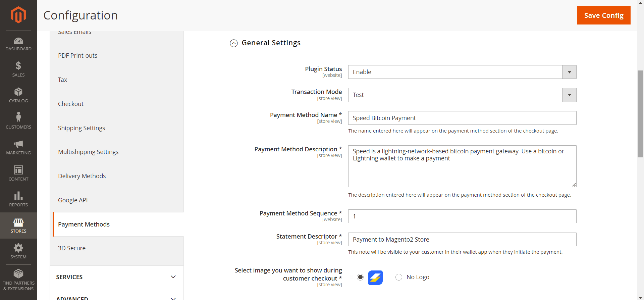Open the Marketing menu
This screenshot has height=300, width=644.
tap(18, 147)
